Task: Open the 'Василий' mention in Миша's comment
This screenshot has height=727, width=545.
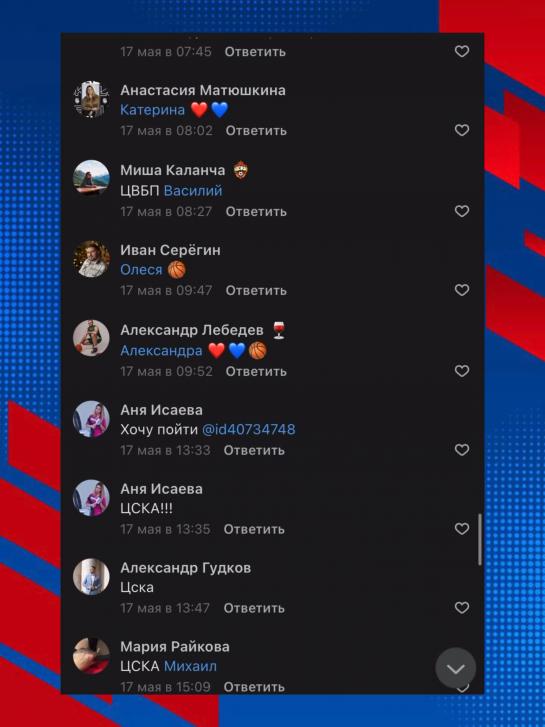Action: tap(193, 191)
